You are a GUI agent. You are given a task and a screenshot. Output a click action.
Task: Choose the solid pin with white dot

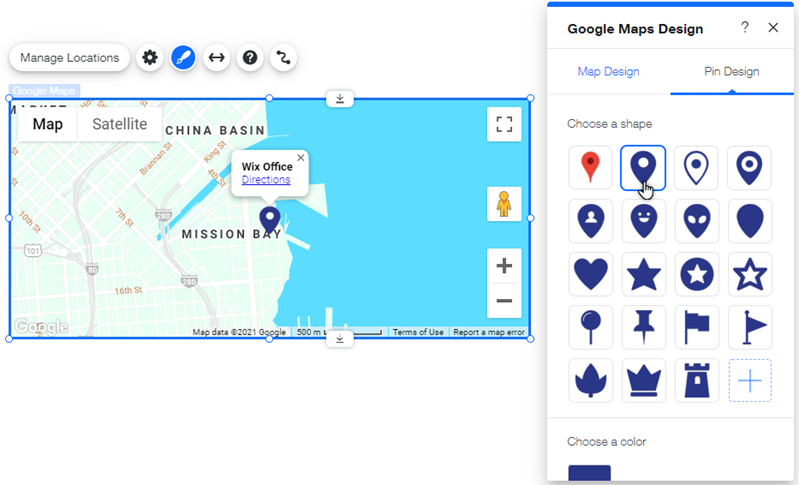click(643, 168)
